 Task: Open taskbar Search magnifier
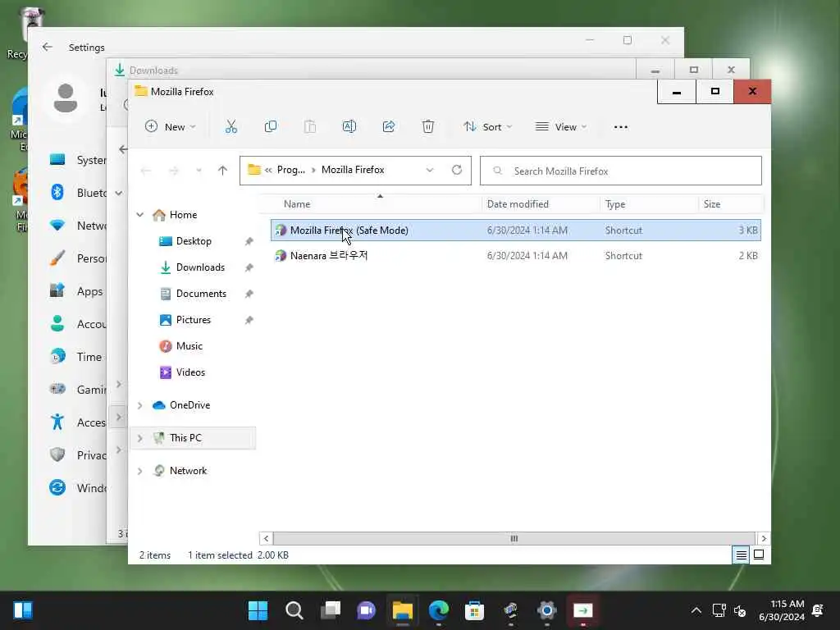pyautogui.click(x=294, y=610)
